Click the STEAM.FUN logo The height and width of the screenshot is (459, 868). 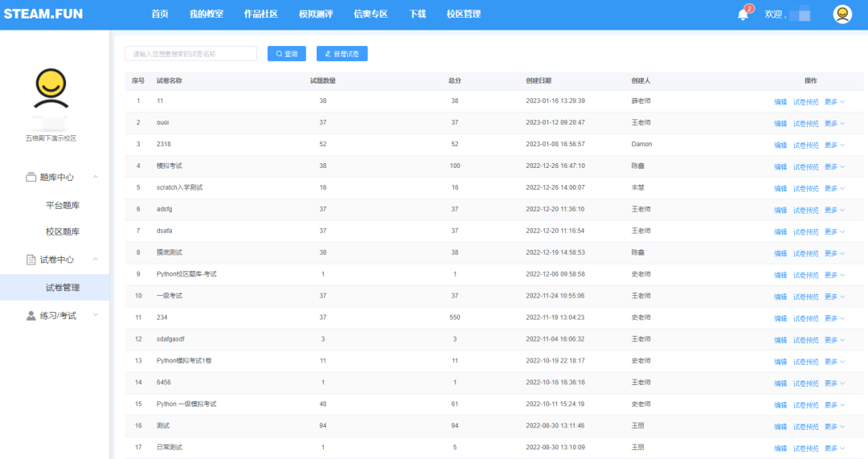point(43,14)
